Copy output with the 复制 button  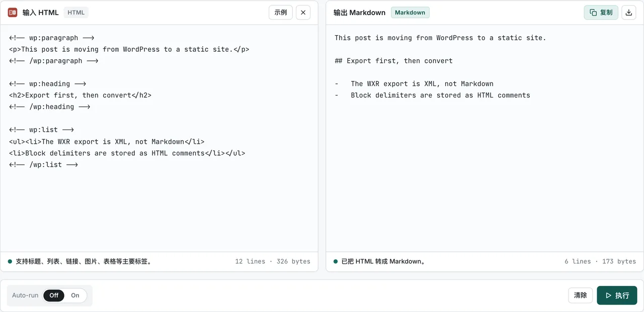601,13
